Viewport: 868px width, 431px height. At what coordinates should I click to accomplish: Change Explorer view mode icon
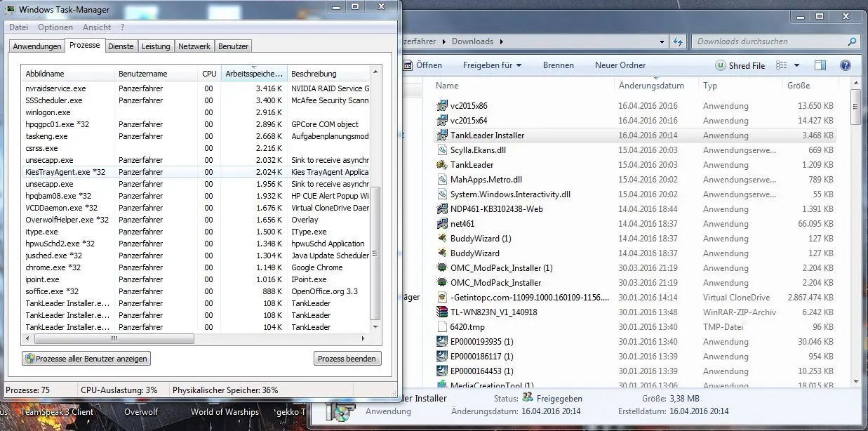[x=781, y=65]
